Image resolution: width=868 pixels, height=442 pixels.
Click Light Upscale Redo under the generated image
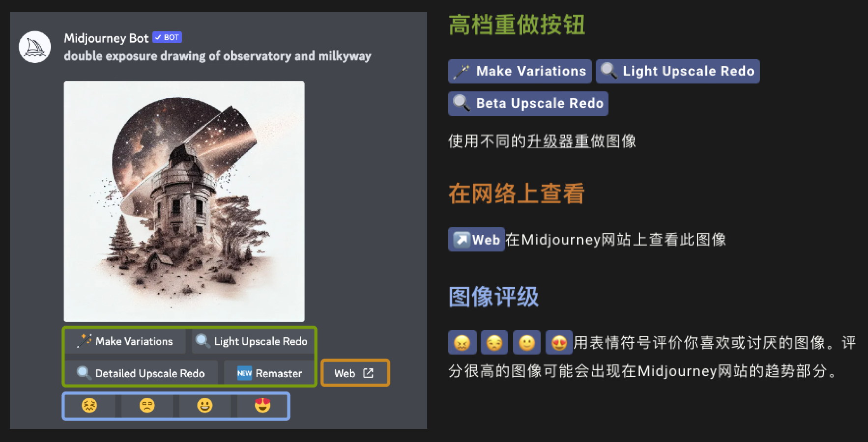tap(252, 341)
